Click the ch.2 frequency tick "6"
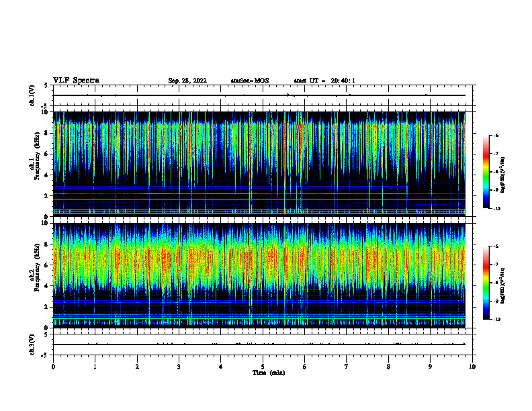Image resolution: width=532 pixels, height=411 pixels. coord(47,265)
